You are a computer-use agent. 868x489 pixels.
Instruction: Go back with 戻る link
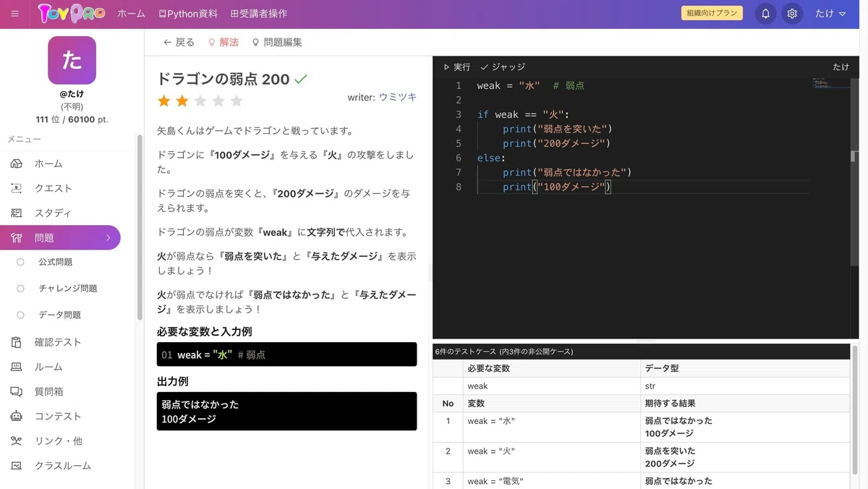click(x=179, y=43)
